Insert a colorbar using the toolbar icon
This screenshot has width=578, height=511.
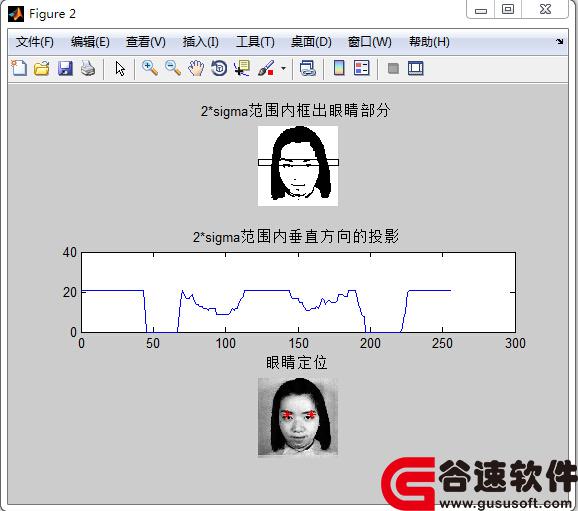tap(339, 68)
